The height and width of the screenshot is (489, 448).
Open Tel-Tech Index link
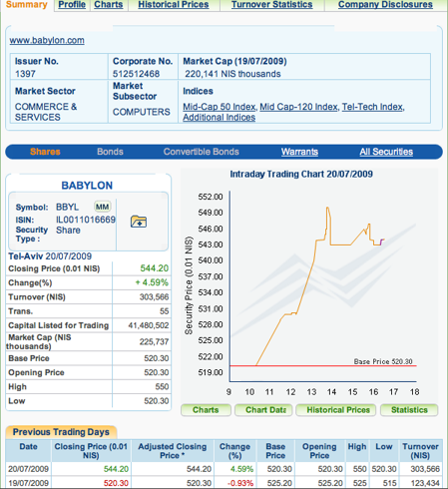click(x=372, y=107)
